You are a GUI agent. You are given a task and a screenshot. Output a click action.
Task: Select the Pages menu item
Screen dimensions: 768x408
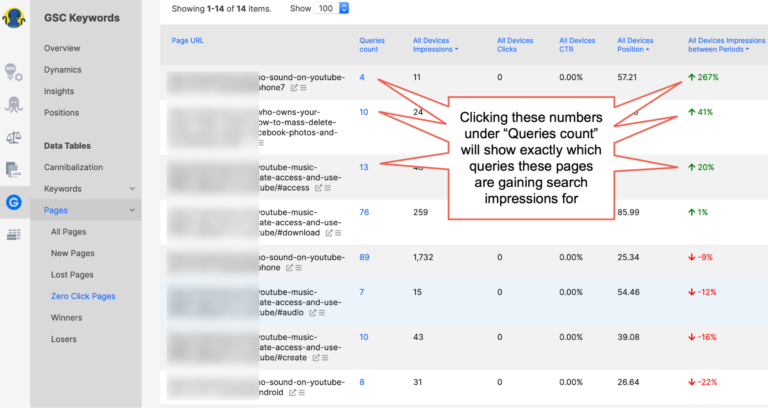pyautogui.click(x=56, y=210)
